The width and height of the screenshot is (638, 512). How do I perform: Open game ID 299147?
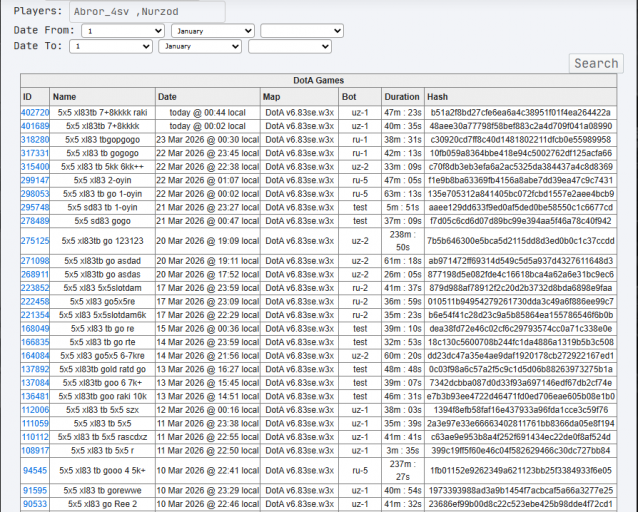tap(35, 180)
